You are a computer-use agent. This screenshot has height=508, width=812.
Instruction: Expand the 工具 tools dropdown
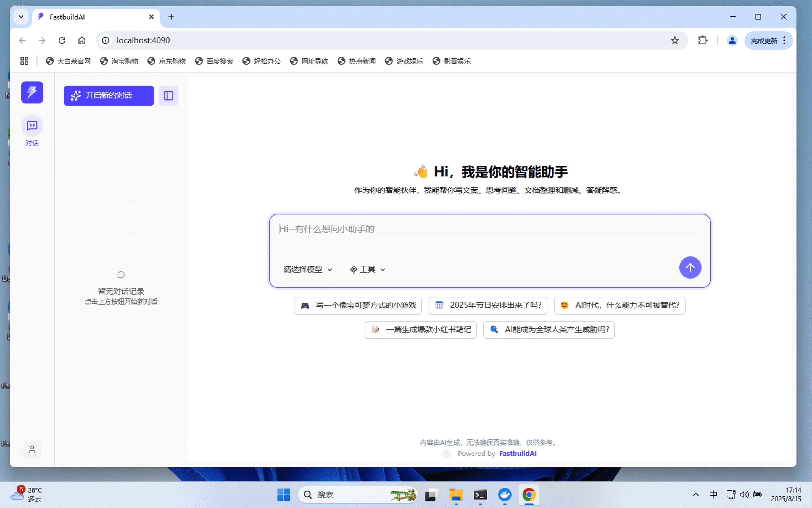pos(368,269)
